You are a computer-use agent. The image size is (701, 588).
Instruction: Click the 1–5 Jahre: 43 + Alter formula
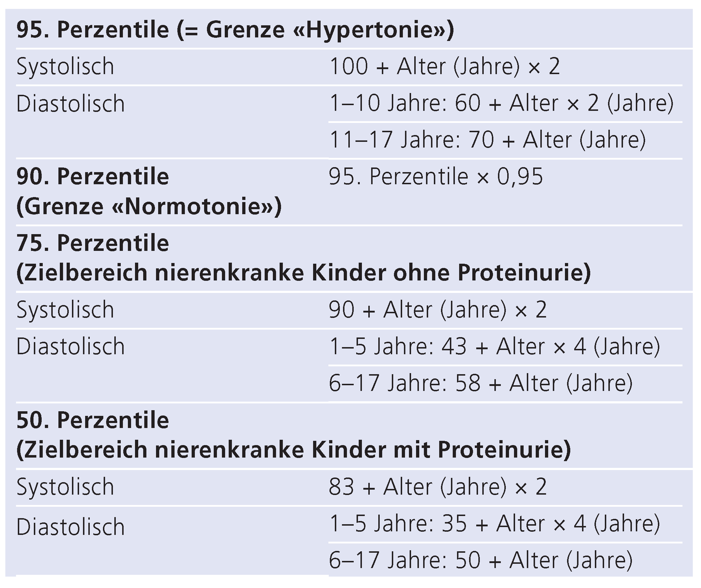point(494,346)
